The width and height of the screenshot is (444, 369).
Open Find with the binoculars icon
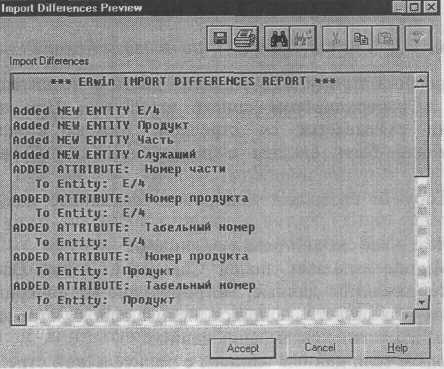278,38
